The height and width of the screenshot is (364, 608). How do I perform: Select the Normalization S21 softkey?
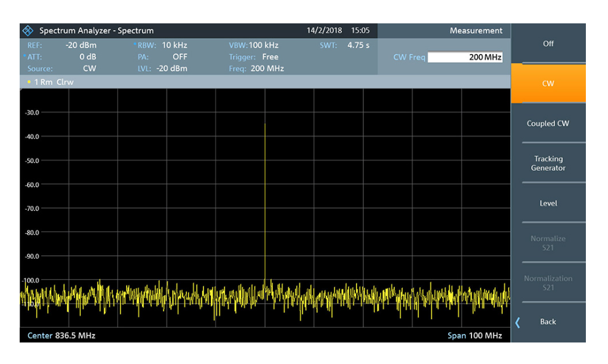point(548,283)
